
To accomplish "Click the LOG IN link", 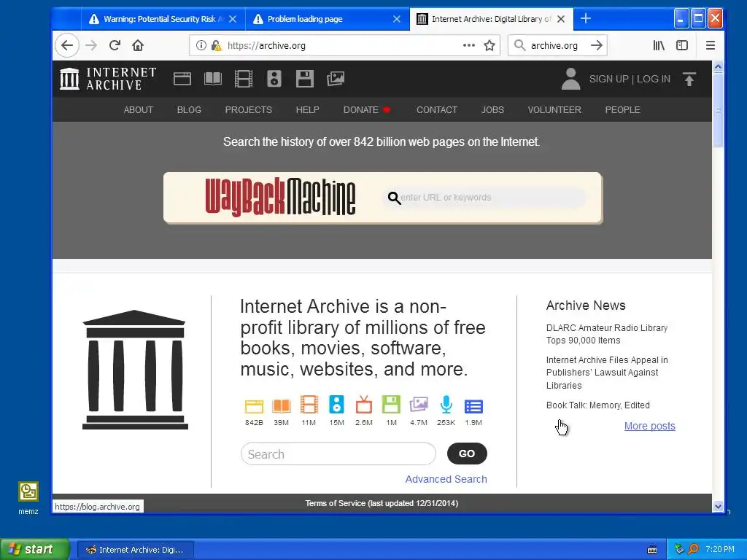I will pyautogui.click(x=654, y=79).
